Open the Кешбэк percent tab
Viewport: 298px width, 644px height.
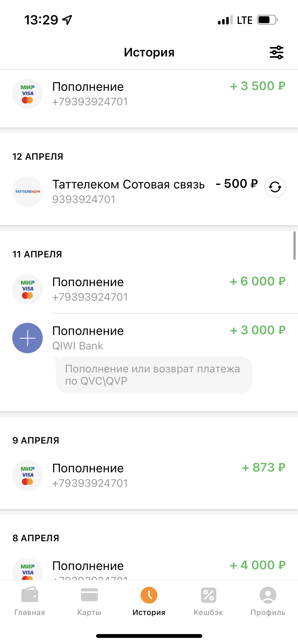coord(208,601)
